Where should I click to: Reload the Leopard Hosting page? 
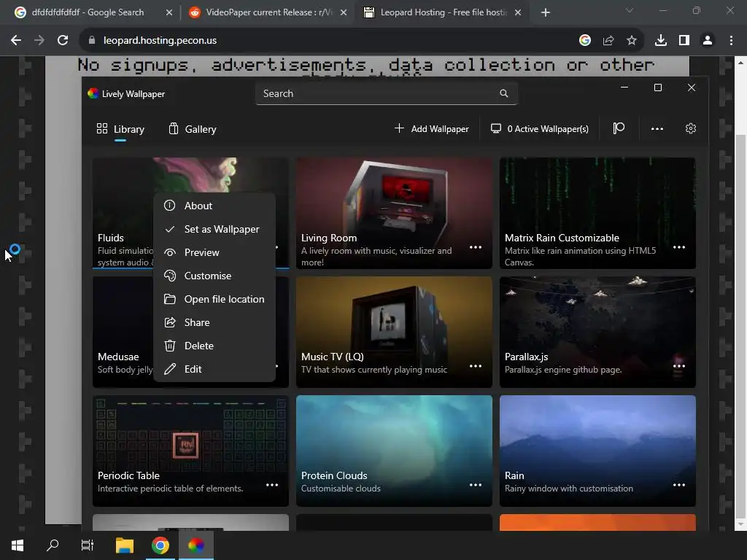(x=63, y=41)
